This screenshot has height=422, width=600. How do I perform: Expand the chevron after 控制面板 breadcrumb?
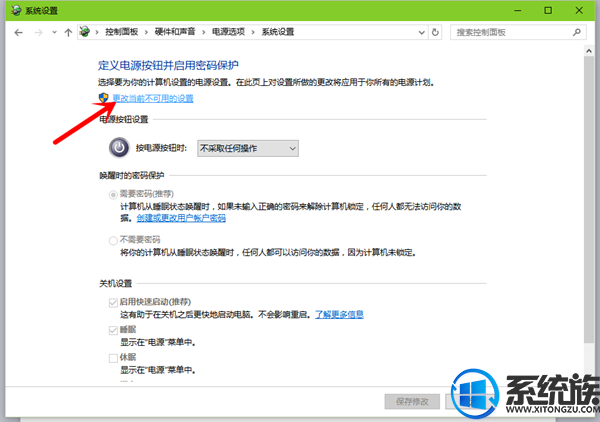coord(146,32)
